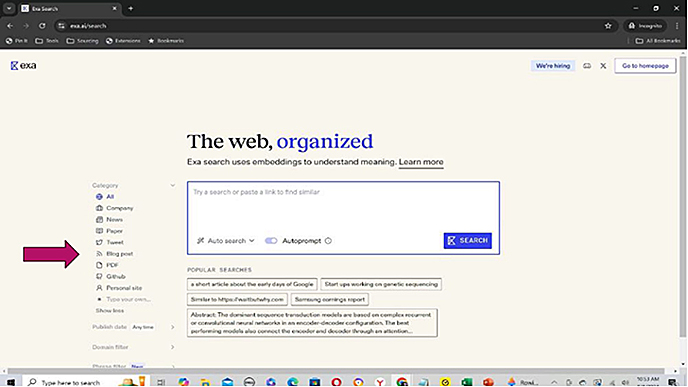The height and width of the screenshot is (387, 688).
Task: Click the browser Back arrow
Action: [x=10, y=26]
